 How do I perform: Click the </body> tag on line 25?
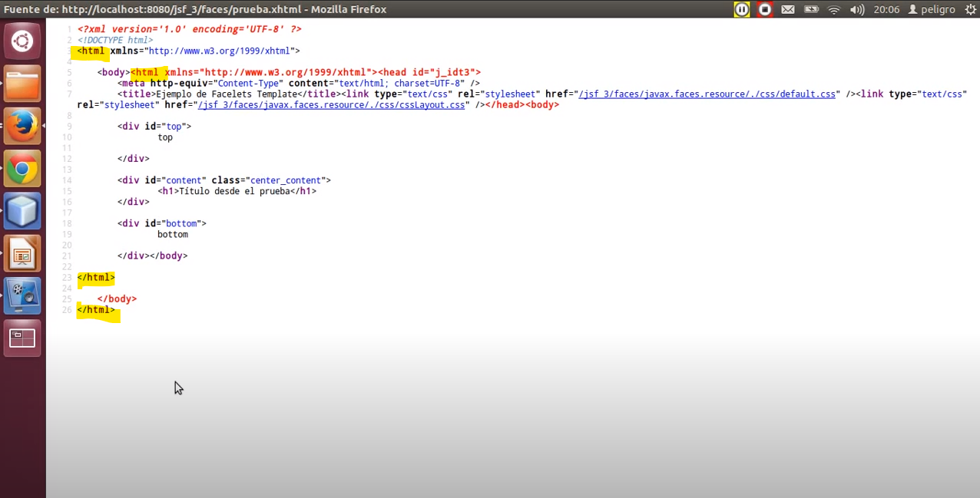[117, 299]
